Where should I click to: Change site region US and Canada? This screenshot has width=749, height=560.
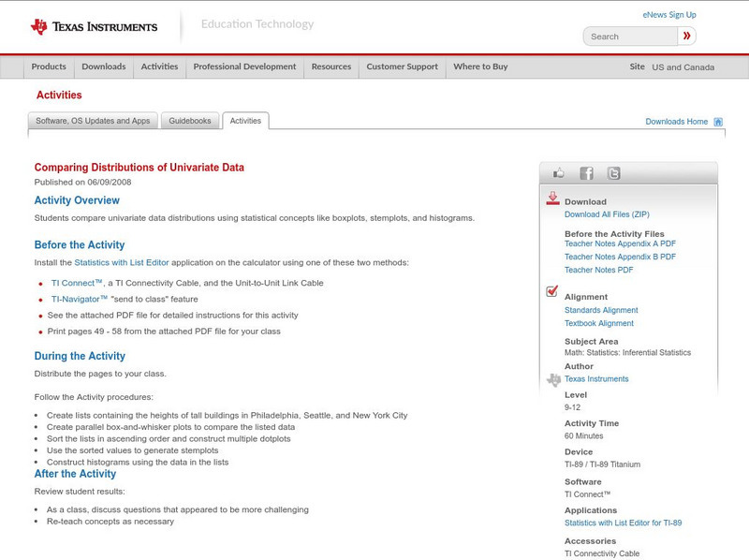(x=683, y=67)
